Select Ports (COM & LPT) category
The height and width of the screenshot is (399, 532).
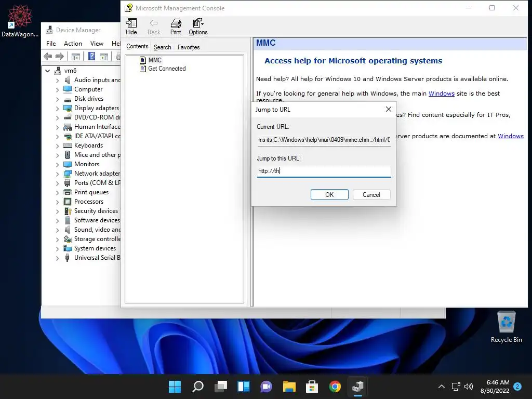[x=97, y=182]
